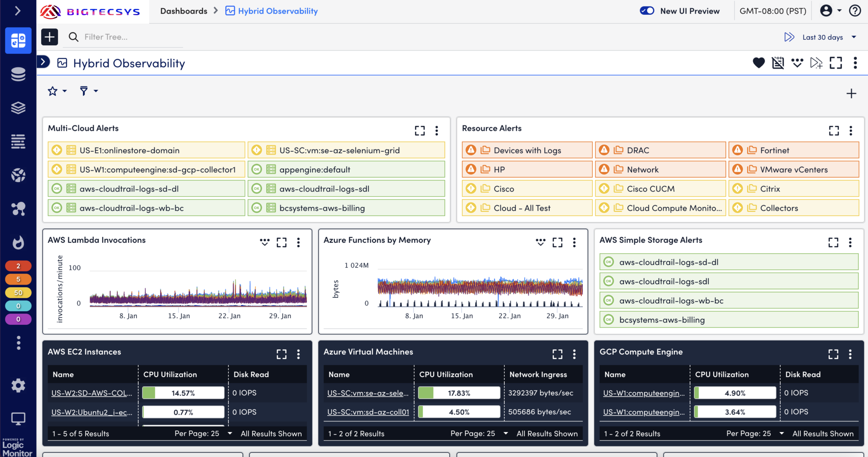Screen dimensions: 868x457
Task: Expand the Resource Alerts widget fullscreen
Action: coord(834,130)
